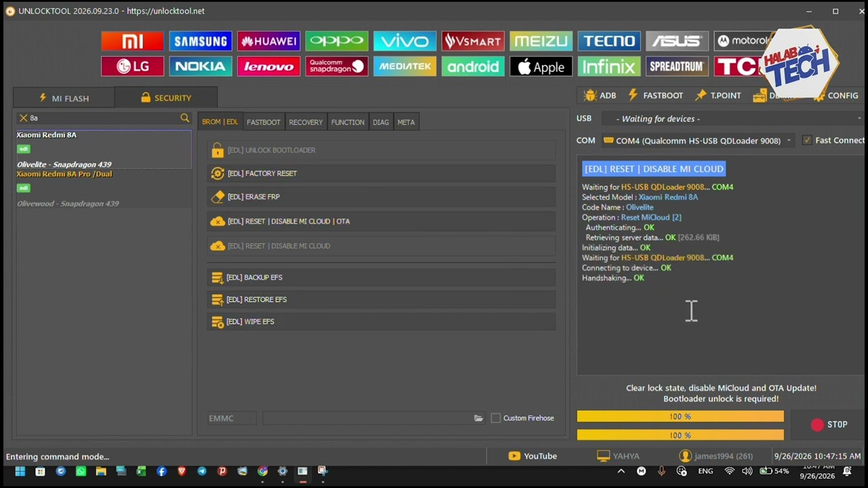Run EDL Wipe EFS

[x=381, y=322]
